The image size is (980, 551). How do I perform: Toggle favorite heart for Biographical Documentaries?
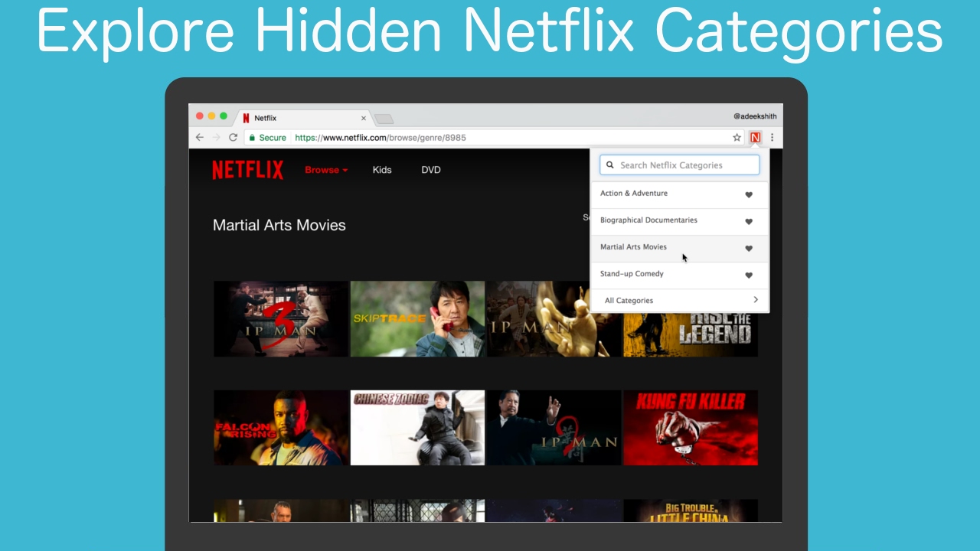point(749,221)
